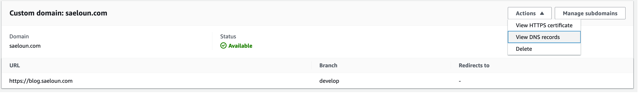Open Manage subdomains

590,13
